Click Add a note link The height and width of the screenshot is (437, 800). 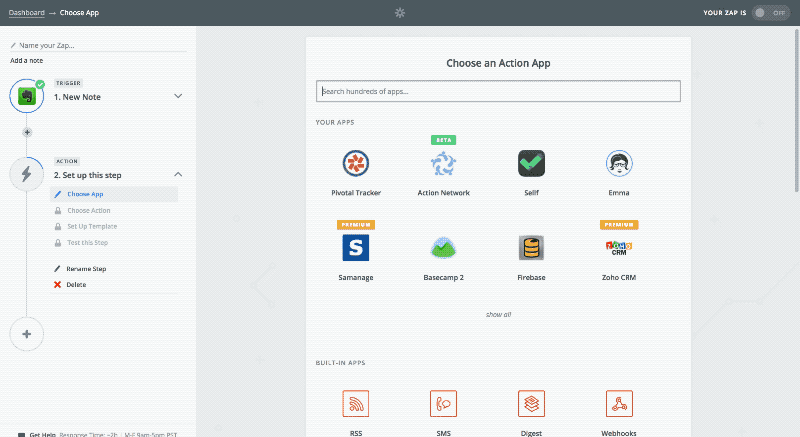(x=27, y=61)
